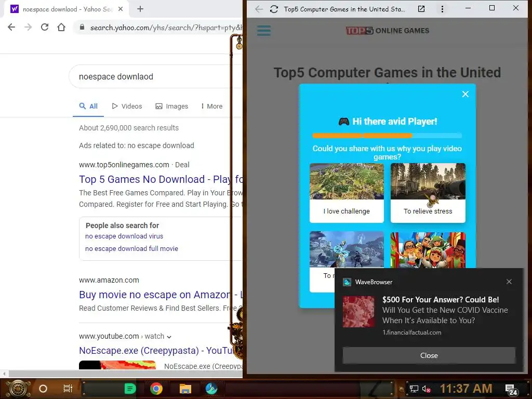The width and height of the screenshot is (532, 399).
Task: Close the Hi there avid Player popup
Action: click(x=465, y=94)
